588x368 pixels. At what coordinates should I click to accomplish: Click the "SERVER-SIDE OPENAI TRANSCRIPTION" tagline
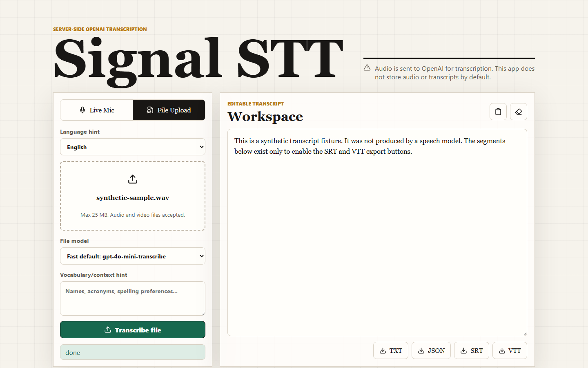pos(100,29)
